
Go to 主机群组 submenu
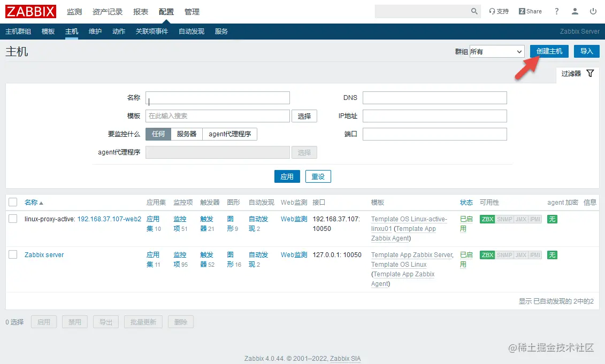pos(18,31)
